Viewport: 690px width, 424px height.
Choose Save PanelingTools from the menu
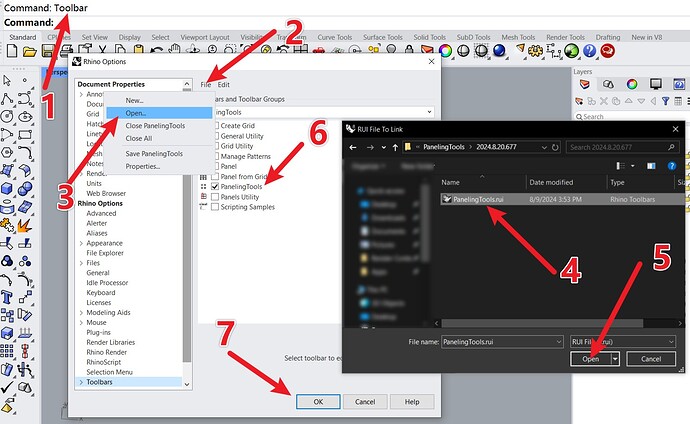(x=159, y=154)
